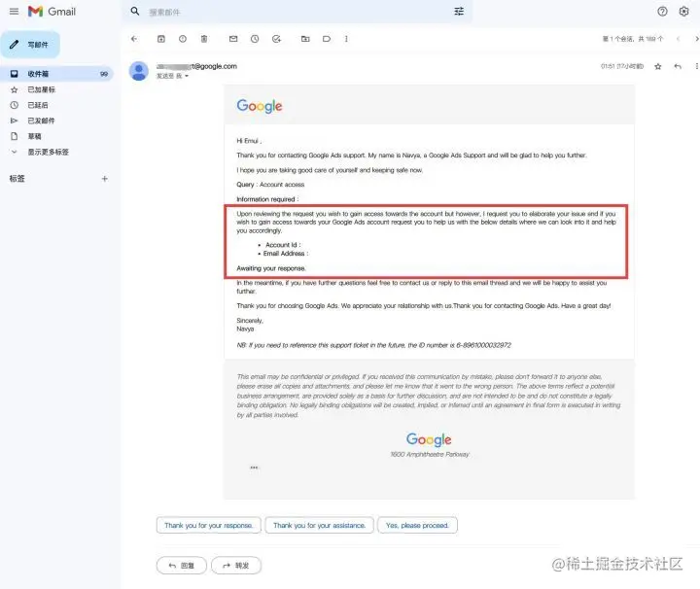Screen dimensions: 700x589
Task: Archive this email with archive icon
Action: click(x=161, y=39)
